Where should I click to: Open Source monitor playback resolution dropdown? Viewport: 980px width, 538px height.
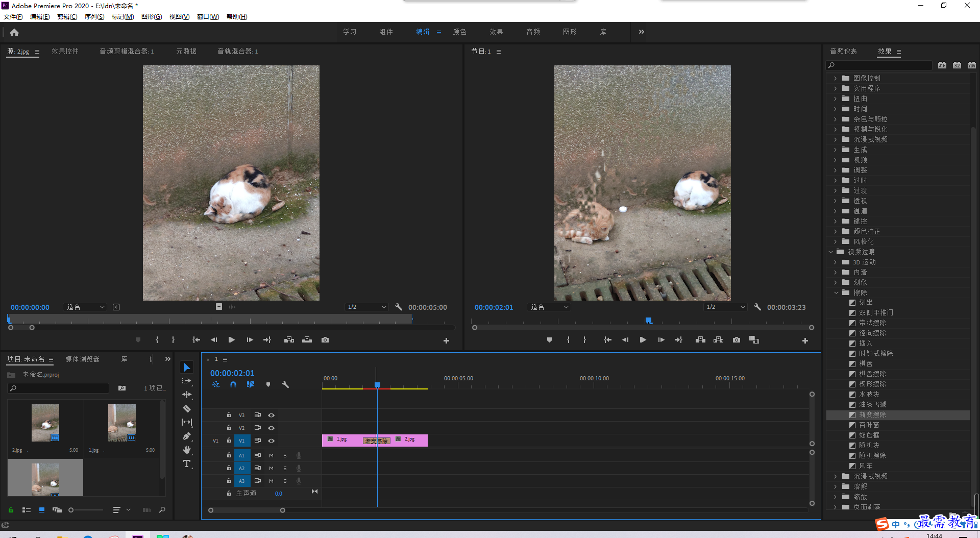366,307
